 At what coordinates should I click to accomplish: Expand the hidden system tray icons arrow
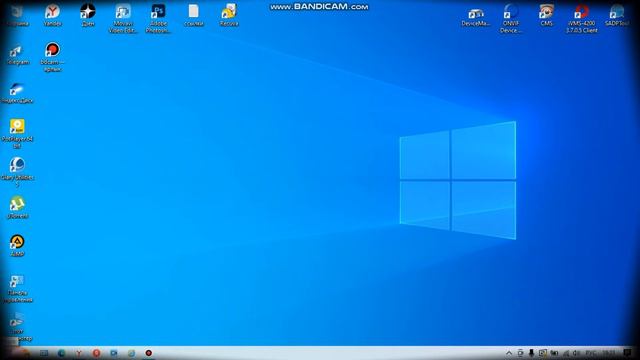tap(509, 353)
